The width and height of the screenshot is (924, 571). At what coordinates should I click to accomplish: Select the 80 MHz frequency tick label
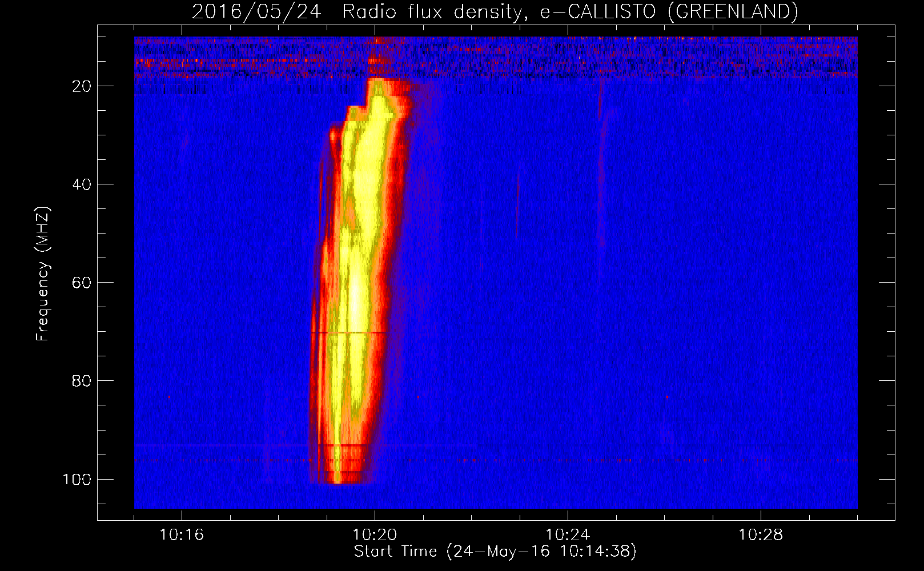[82, 381]
